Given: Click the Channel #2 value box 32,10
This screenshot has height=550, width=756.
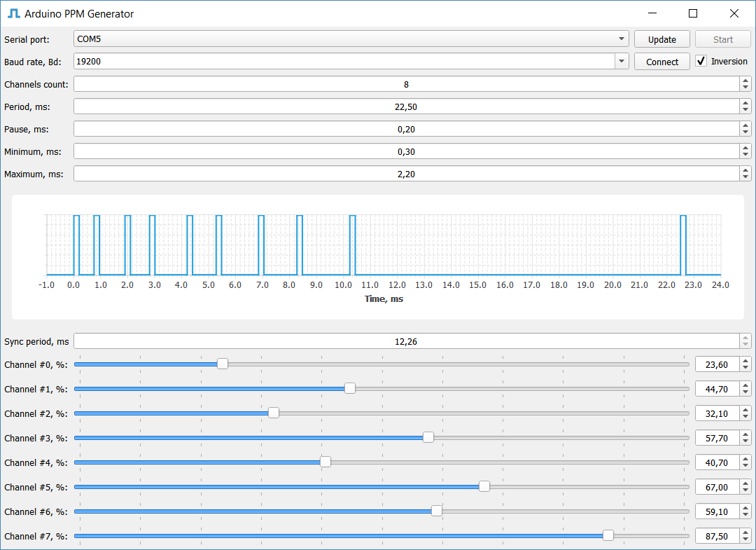Looking at the screenshot, I should 717,413.
